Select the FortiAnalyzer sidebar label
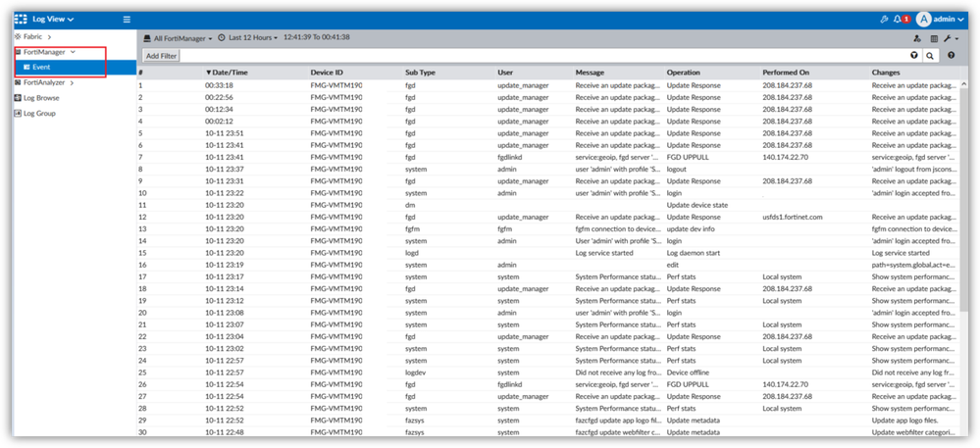Image resolution: width=980 pixels, height=448 pixels. (44, 82)
